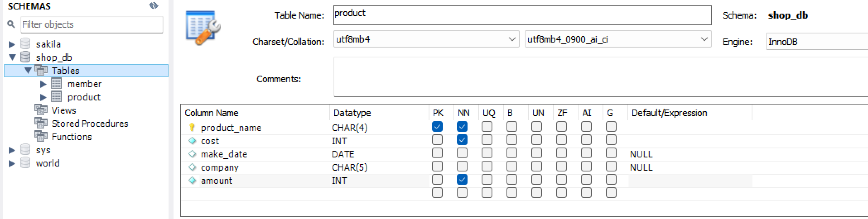
Task: Click the Functions folder icon
Action: point(41,136)
